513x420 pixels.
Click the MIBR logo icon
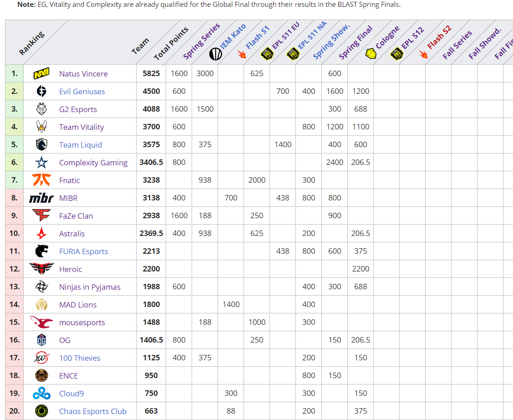(x=41, y=198)
